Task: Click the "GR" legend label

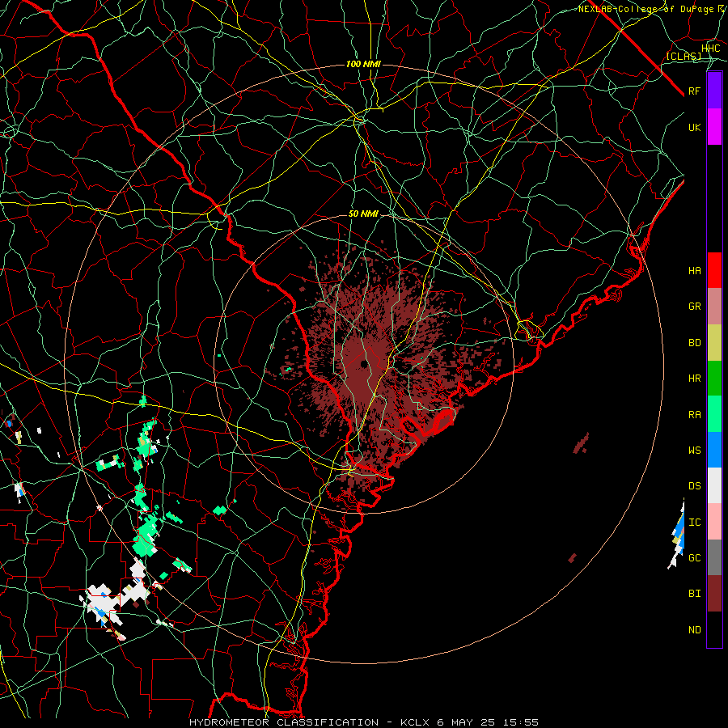Action: tap(695, 307)
